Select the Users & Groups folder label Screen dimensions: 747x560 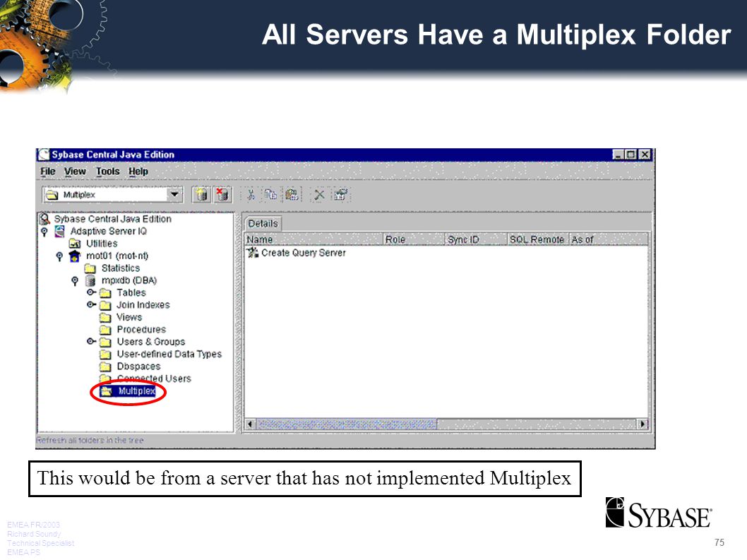[151, 342]
